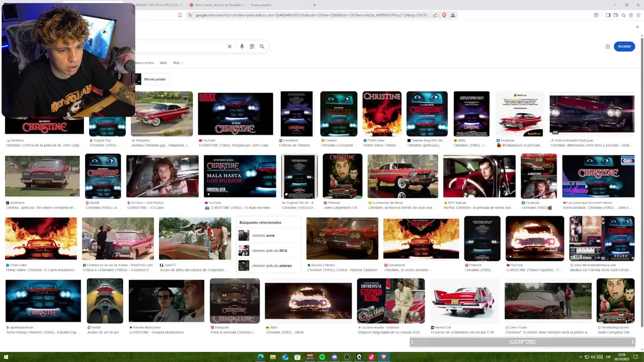Open the Google apps grid
This screenshot has height=362, width=644.
(x=608, y=46)
